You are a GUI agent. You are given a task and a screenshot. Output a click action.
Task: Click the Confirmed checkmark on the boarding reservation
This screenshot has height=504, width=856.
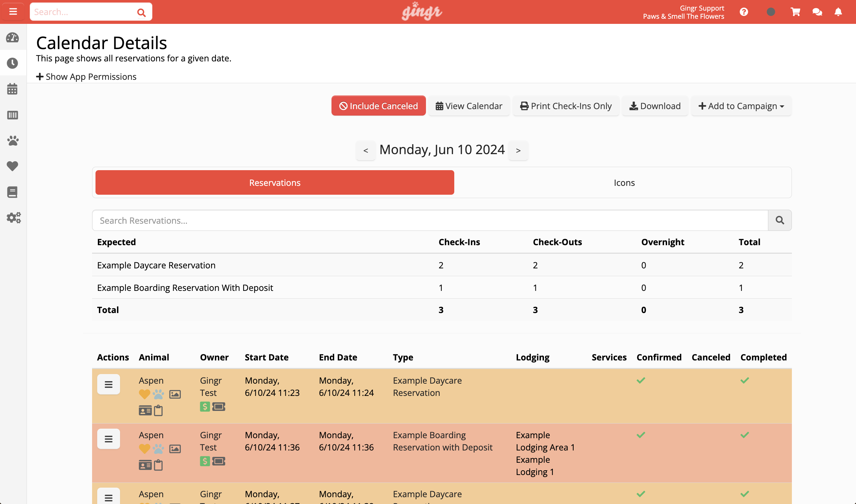pos(640,435)
